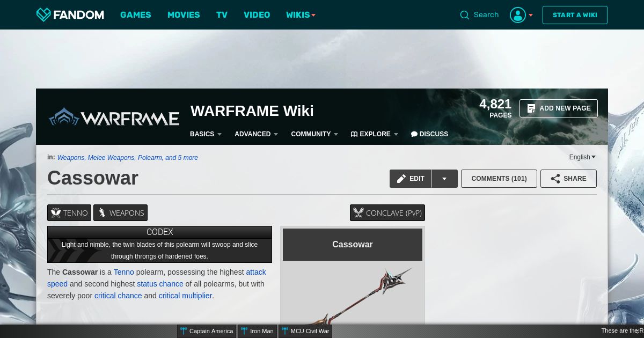Follow the status chance link
This screenshot has width=644, height=338.
(x=160, y=284)
